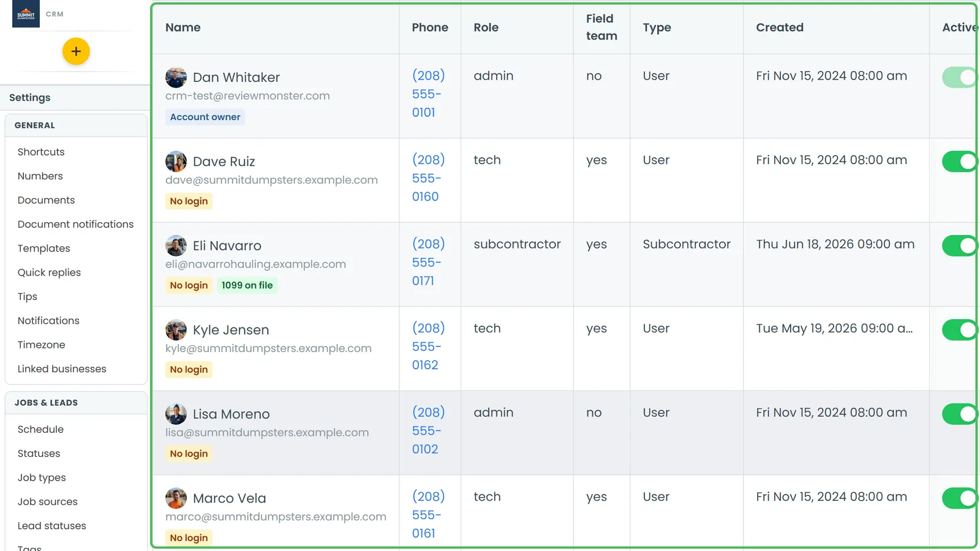Go to Job sources settings
980x551 pixels.
[48, 501]
